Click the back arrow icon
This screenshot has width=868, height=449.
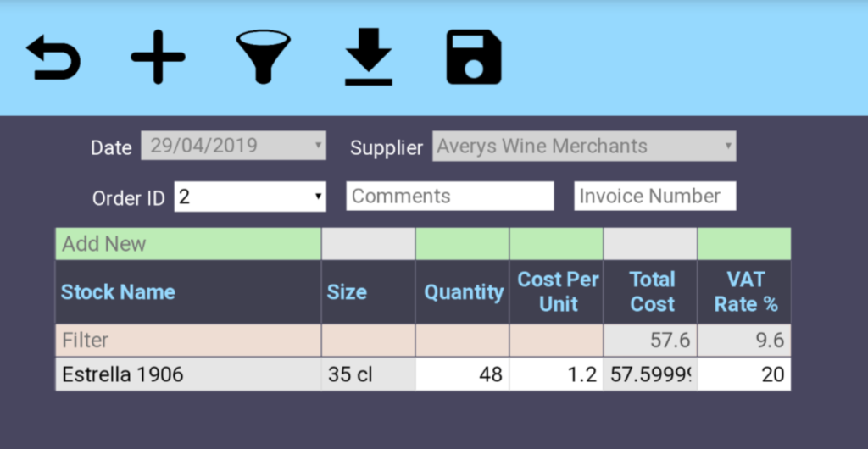click(53, 59)
